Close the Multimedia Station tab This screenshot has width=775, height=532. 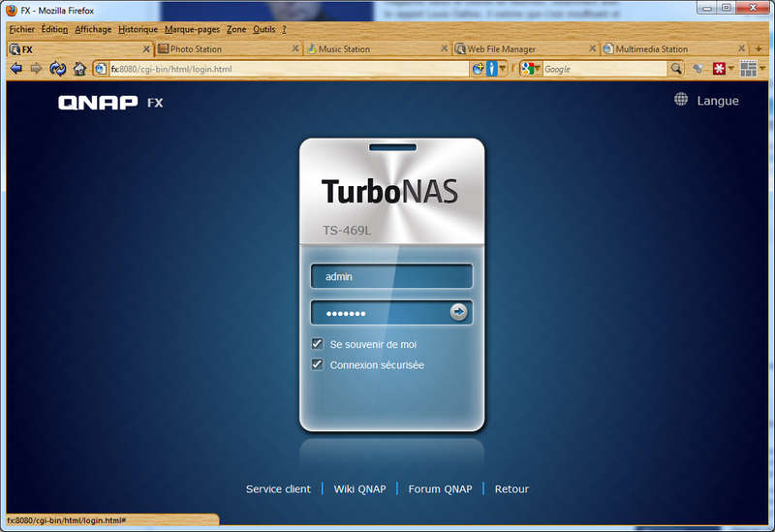point(741,48)
